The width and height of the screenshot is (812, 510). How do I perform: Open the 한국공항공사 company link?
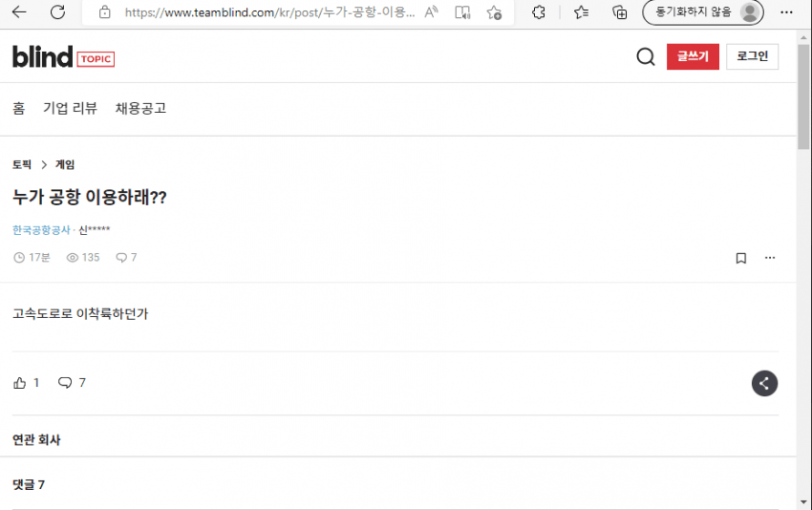pyautogui.click(x=41, y=230)
